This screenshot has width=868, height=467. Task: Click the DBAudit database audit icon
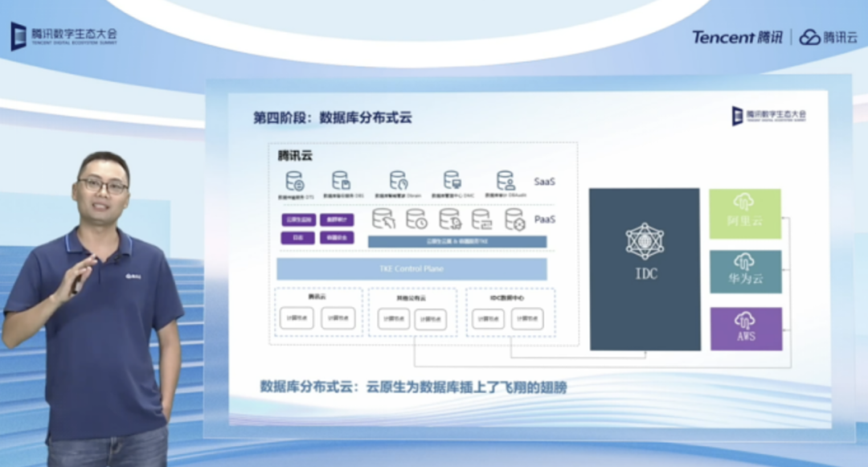[x=506, y=180]
